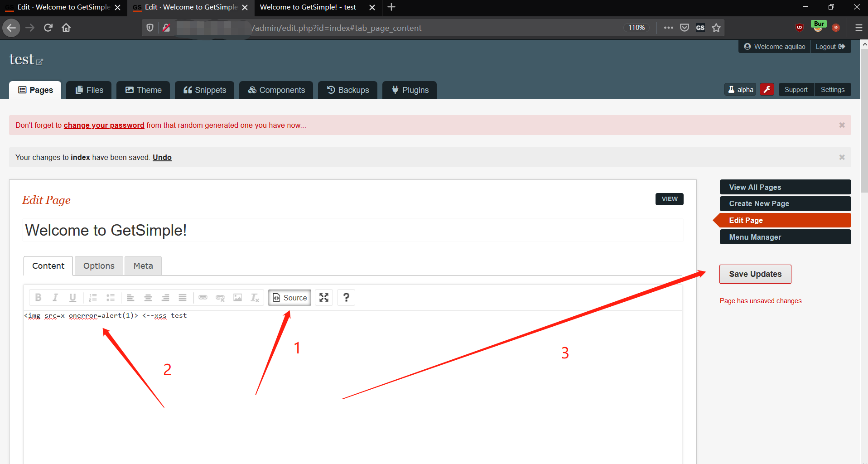Remove text formatting with the clear formatting icon
This screenshot has height=464, width=868.
[255, 297]
